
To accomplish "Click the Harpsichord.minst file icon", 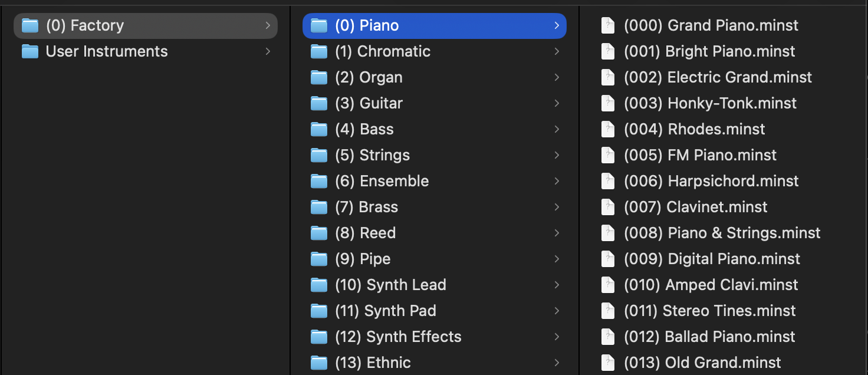I will pos(607,182).
